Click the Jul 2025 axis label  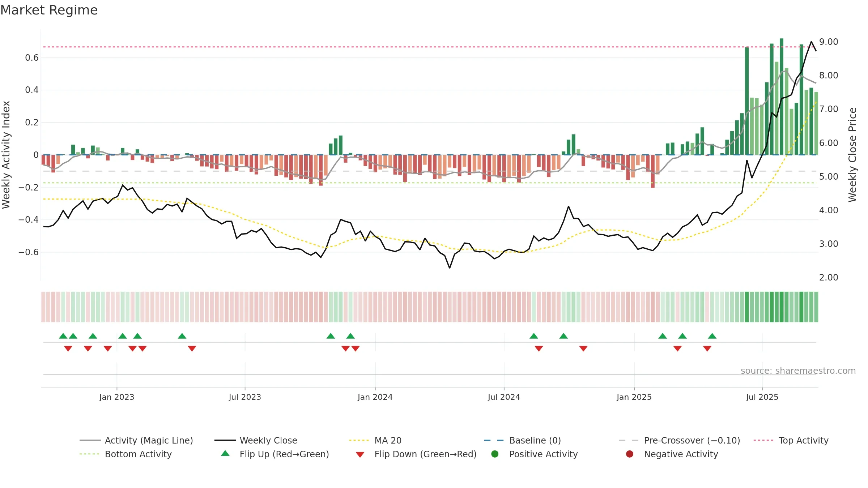762,397
